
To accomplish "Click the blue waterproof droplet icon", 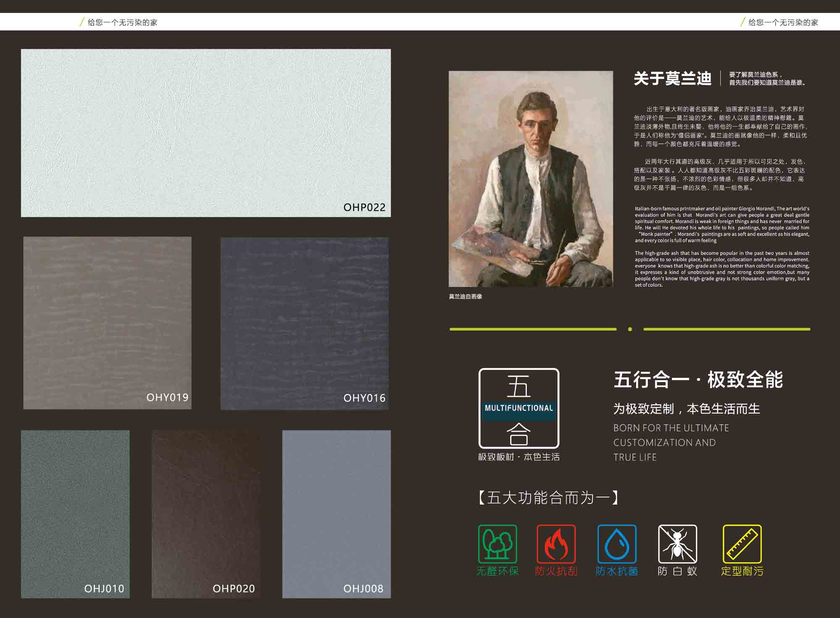I will 617,544.
